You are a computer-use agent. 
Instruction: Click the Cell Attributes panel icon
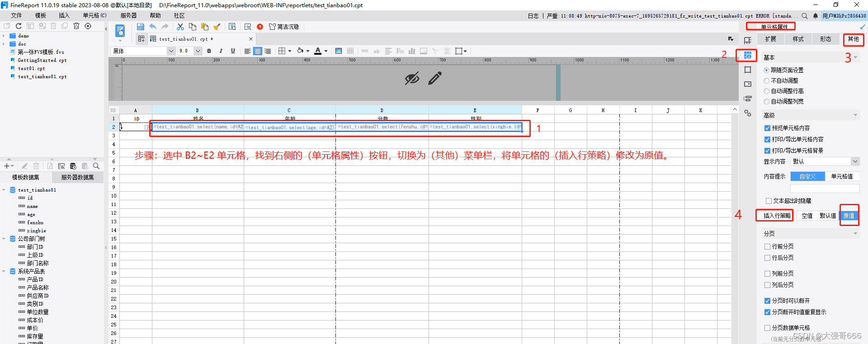point(748,55)
